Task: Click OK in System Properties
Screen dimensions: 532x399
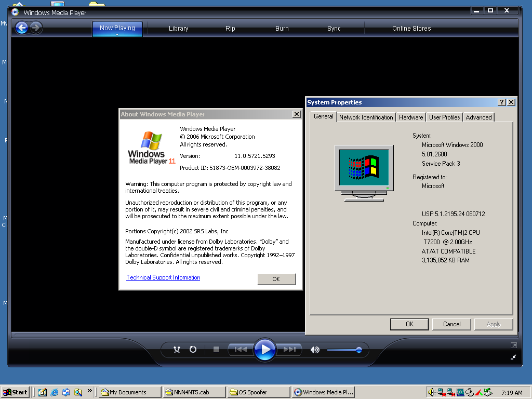Action: click(x=409, y=324)
